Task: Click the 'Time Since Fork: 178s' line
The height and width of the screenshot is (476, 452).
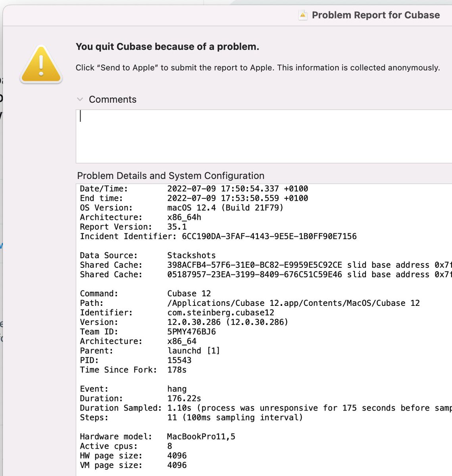Action: 133,370
